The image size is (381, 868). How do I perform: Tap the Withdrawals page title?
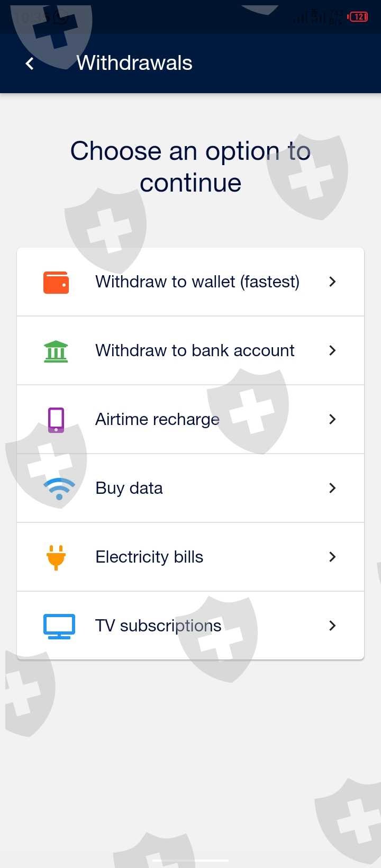click(x=134, y=64)
